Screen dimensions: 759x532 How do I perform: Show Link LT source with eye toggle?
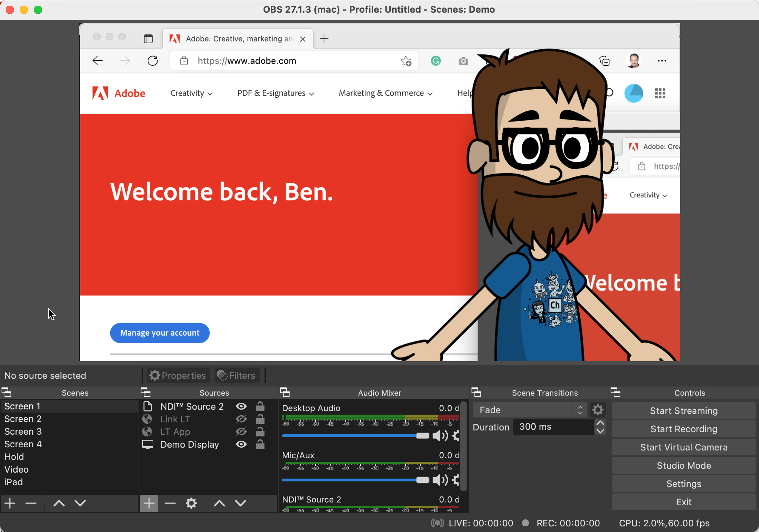(x=241, y=419)
